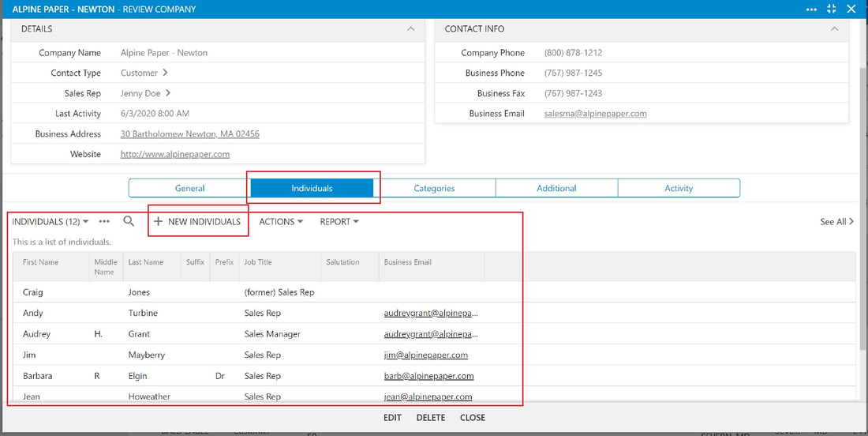Screen dimensions: 868x436
Task: Collapse the Details panel
Action: 411,28
